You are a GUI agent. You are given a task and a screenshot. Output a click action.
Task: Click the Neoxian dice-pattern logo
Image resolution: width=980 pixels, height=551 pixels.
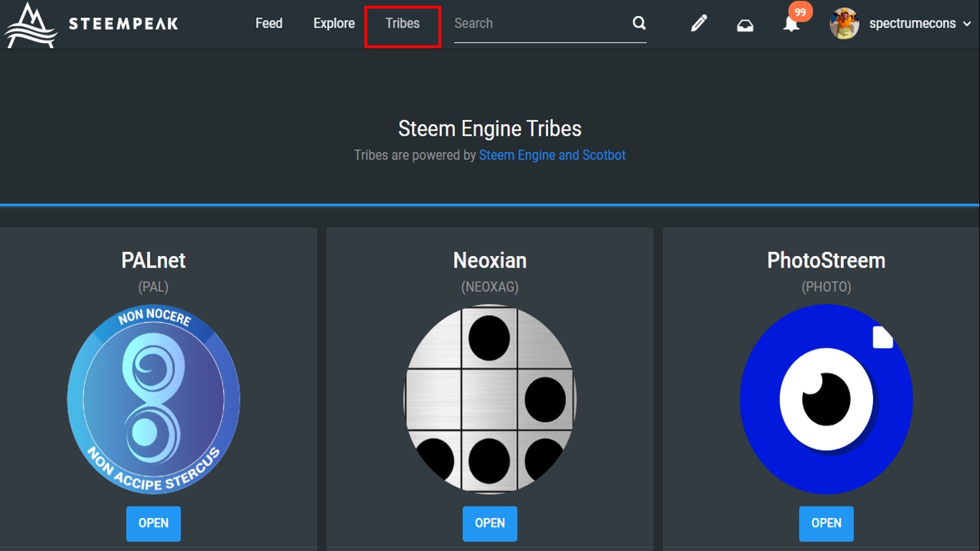(490, 400)
